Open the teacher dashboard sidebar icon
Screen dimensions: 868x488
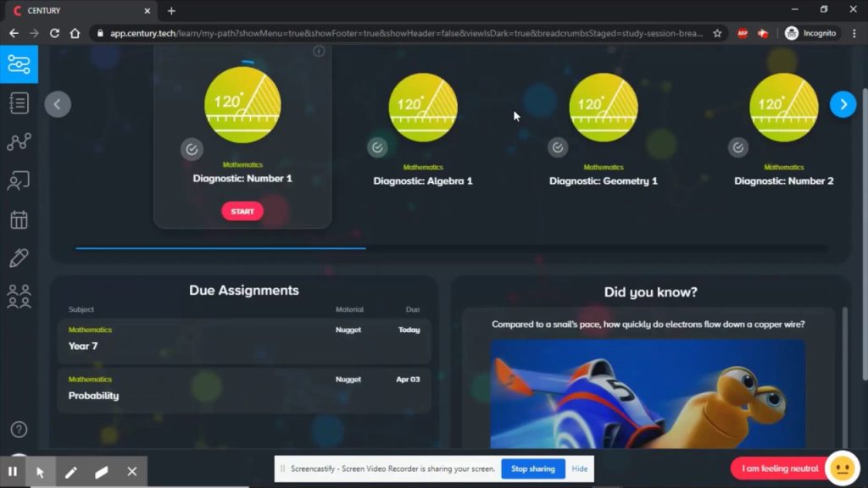click(19, 181)
